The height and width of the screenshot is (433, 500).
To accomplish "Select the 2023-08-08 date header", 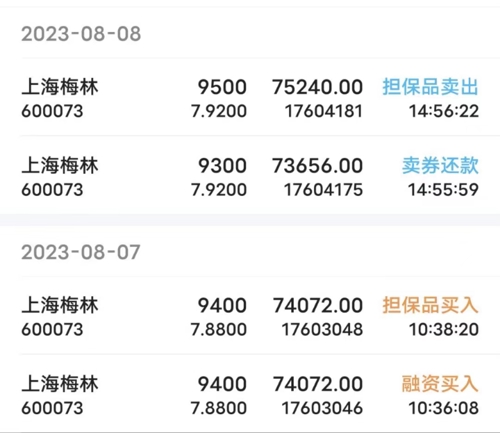I will click(x=81, y=34).
